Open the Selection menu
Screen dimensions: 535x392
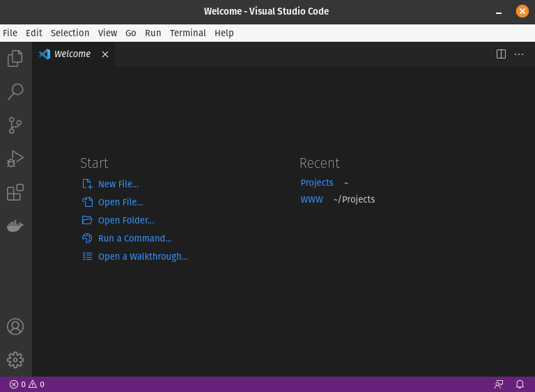pos(70,33)
